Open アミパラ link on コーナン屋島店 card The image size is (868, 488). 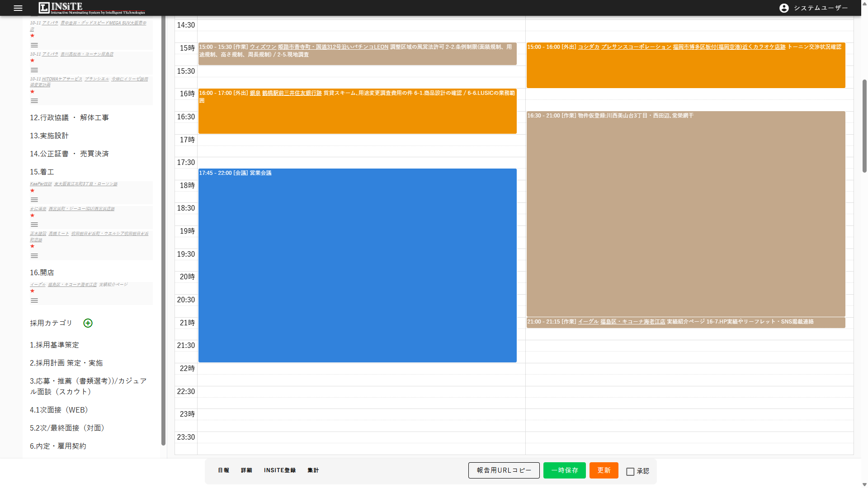50,54
